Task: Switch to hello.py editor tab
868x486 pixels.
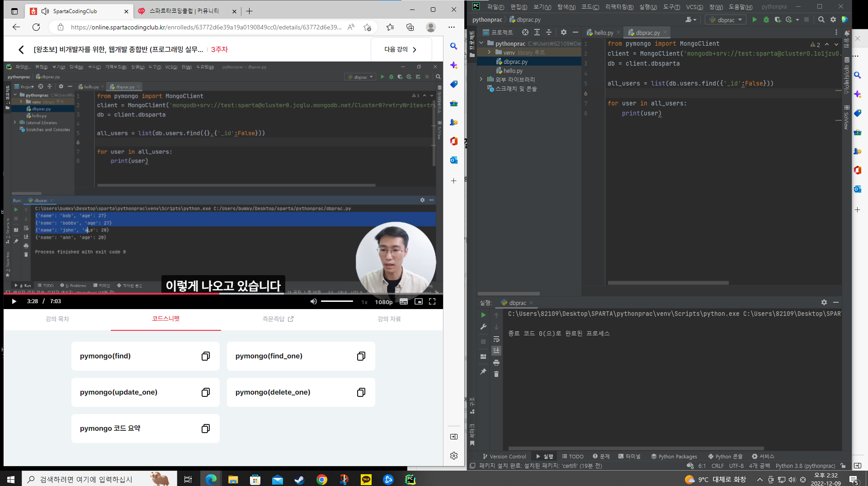Action: pos(604,33)
